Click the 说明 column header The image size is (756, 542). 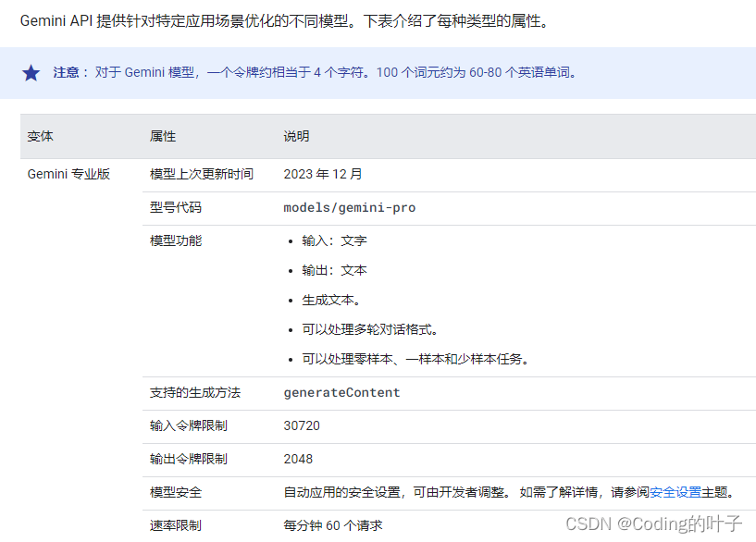[x=296, y=136]
